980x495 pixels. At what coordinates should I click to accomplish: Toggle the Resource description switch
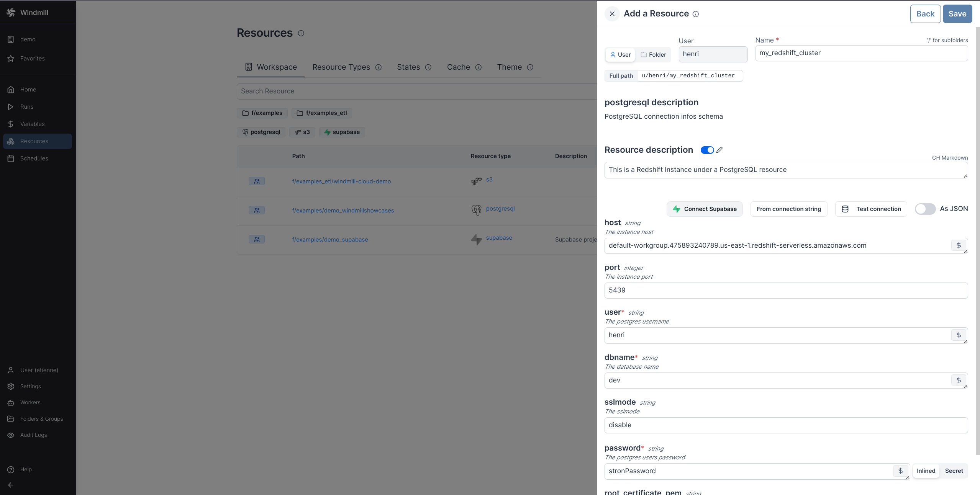point(707,150)
